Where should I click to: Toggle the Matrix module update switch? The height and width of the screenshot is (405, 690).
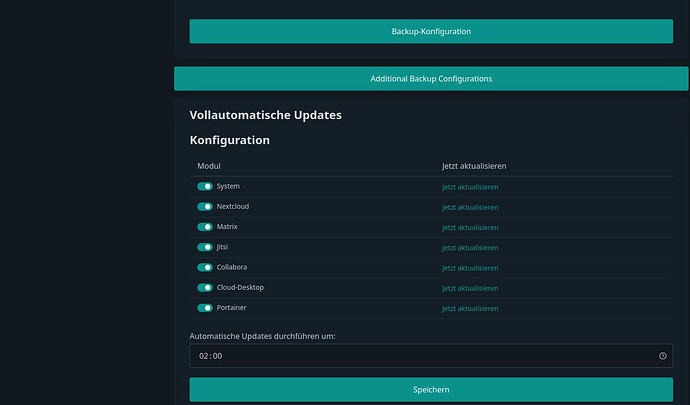click(205, 227)
